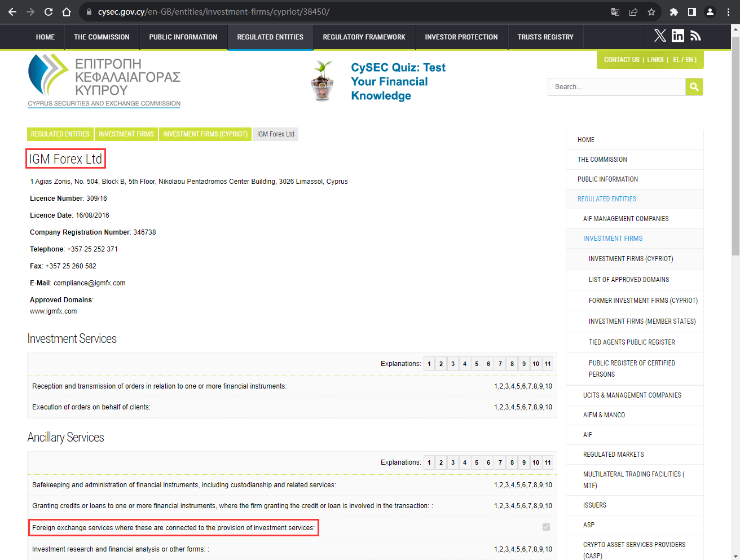Click explanation 5 under Investment Services
The image size is (740, 560).
pyautogui.click(x=477, y=364)
